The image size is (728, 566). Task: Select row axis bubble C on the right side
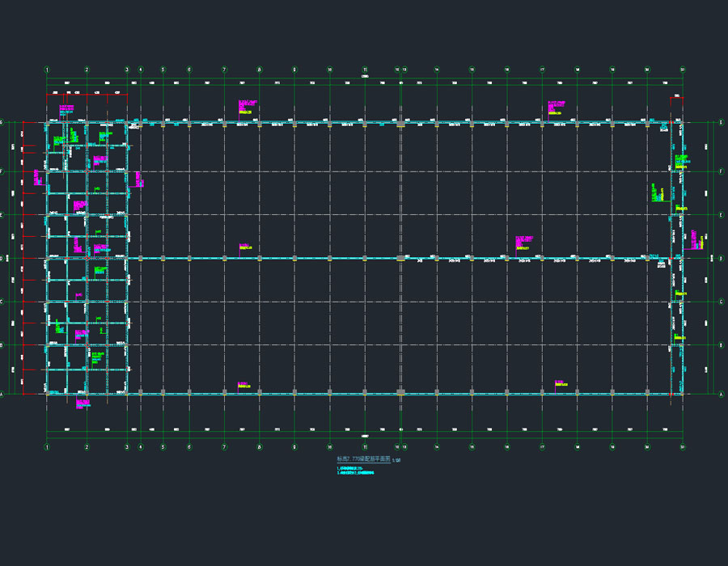(721, 302)
